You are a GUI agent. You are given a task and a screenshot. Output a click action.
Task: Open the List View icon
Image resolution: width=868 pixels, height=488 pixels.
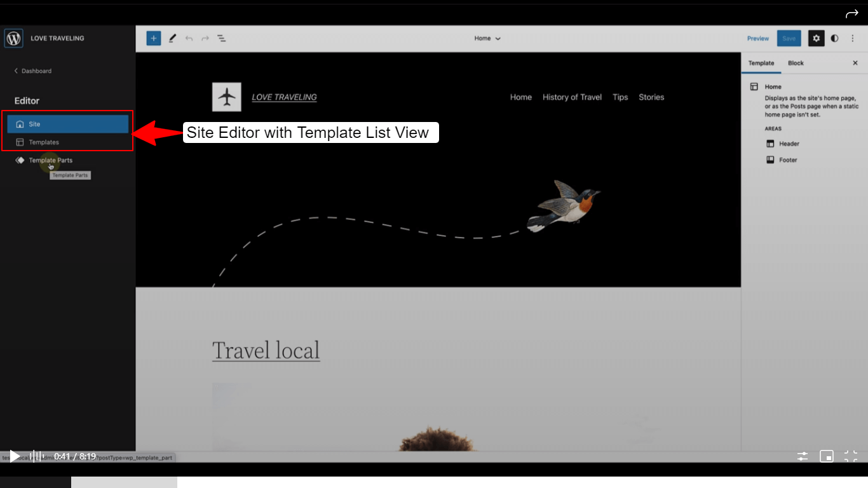tap(222, 39)
